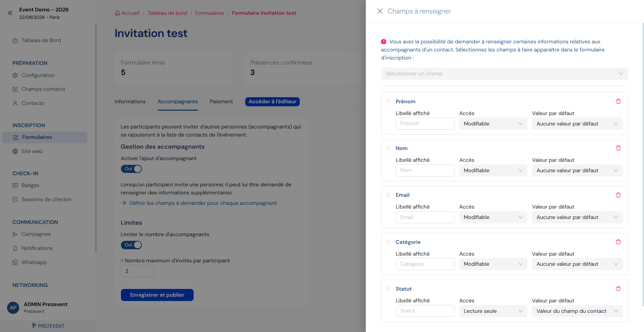Screen dimensions: 644x332
Task: Open Formulaires in the sidebar
Action: [45, 137]
